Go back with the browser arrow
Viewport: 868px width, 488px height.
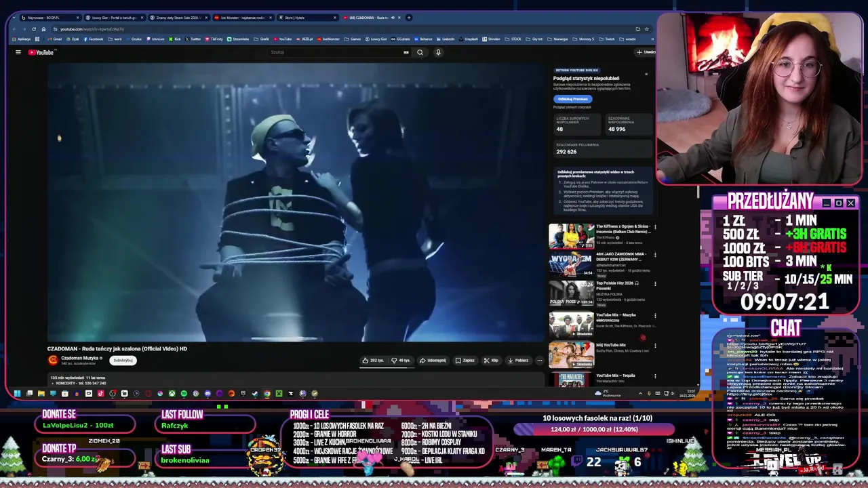coord(15,29)
